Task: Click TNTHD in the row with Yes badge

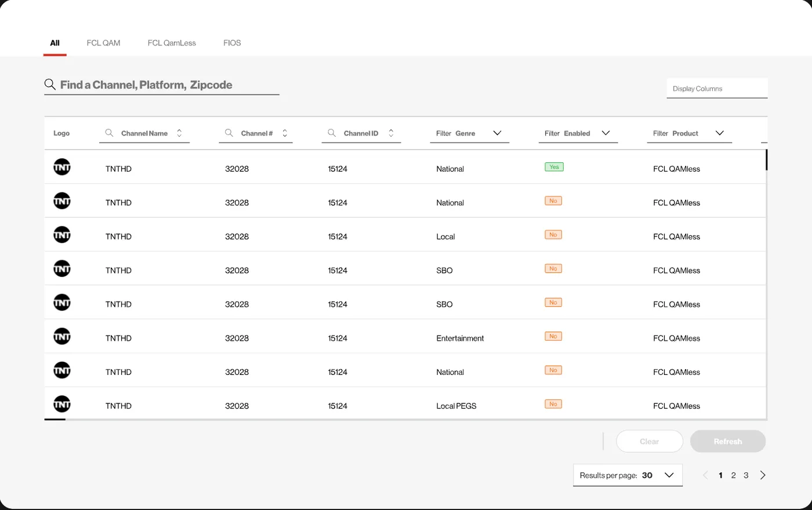Action: [118, 169]
